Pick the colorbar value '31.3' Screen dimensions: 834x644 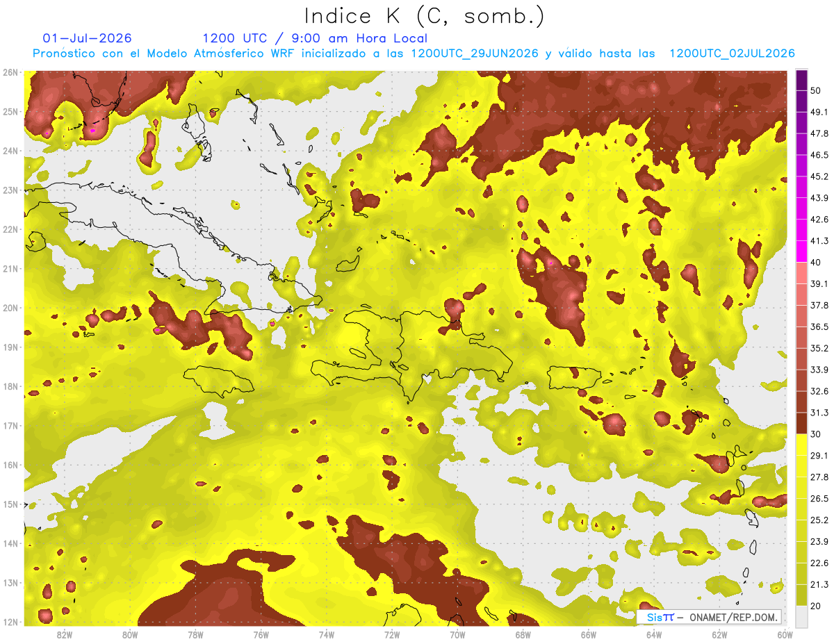pyautogui.click(x=819, y=413)
